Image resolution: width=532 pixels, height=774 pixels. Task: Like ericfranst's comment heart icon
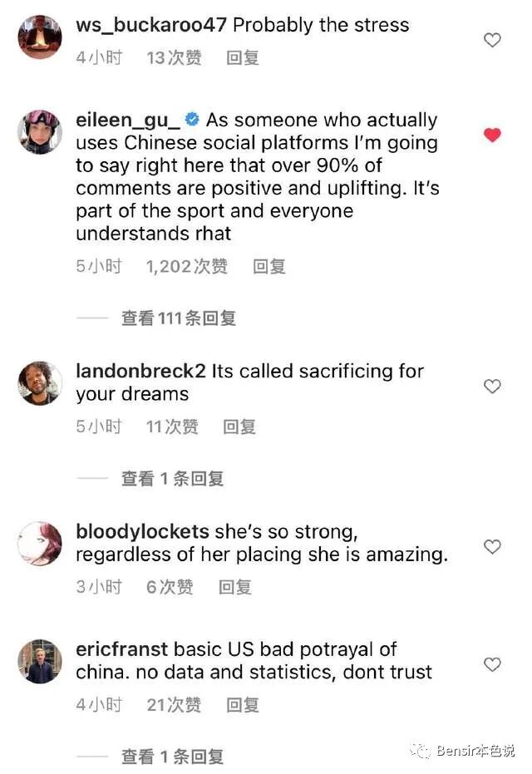click(x=492, y=664)
